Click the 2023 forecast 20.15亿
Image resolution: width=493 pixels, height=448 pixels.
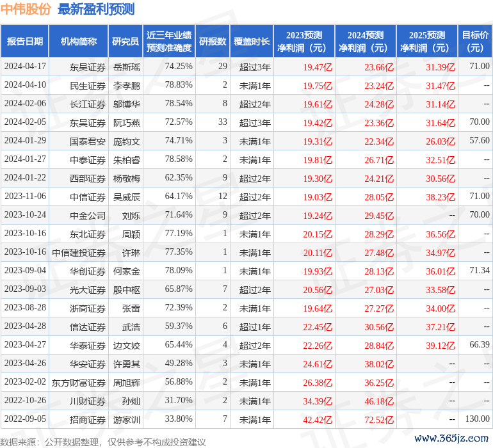coord(318,234)
